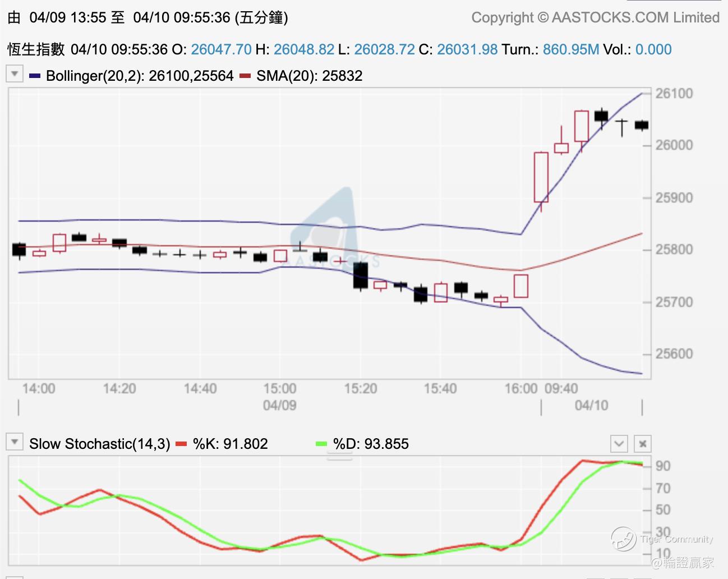Click the volume value "0.000"
Viewport: 728px width, 579px height.
(653, 49)
